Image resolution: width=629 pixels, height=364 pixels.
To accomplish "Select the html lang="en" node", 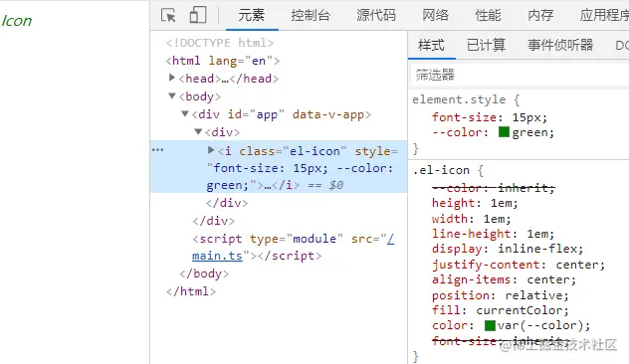I will pyautogui.click(x=223, y=61).
